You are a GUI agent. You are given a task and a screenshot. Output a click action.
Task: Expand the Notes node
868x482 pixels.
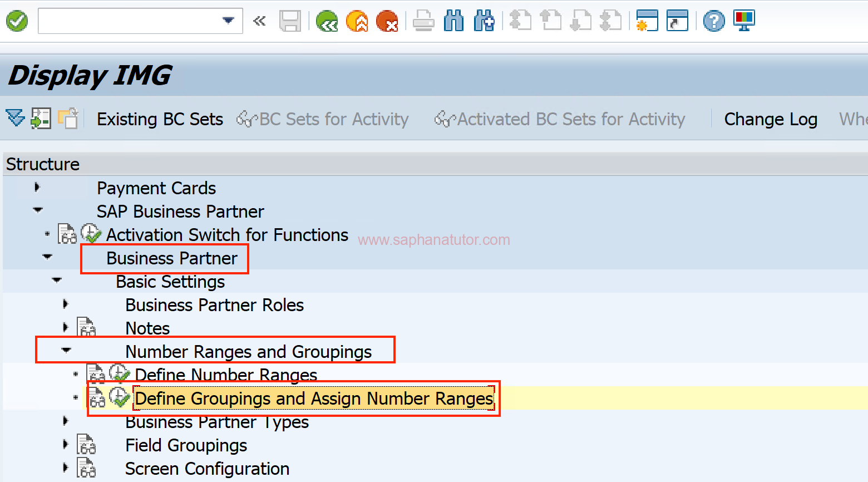pos(66,327)
